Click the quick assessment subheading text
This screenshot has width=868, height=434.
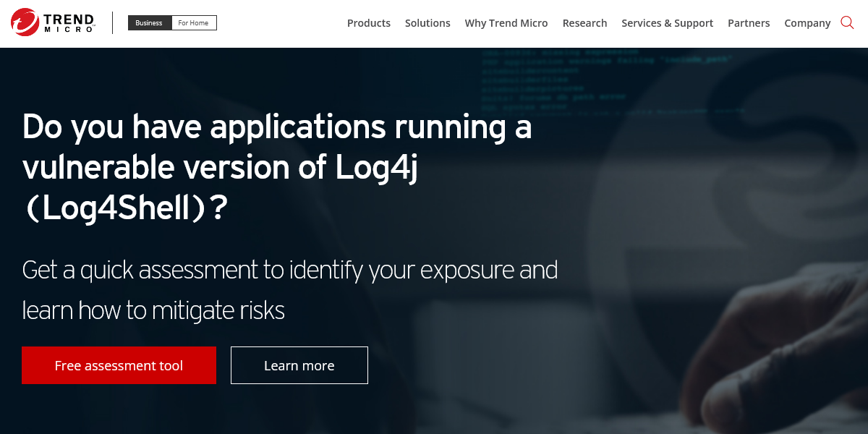290,290
